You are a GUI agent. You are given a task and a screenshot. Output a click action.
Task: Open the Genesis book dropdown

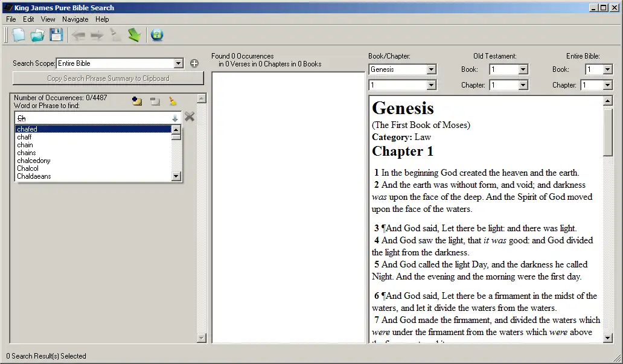point(431,69)
